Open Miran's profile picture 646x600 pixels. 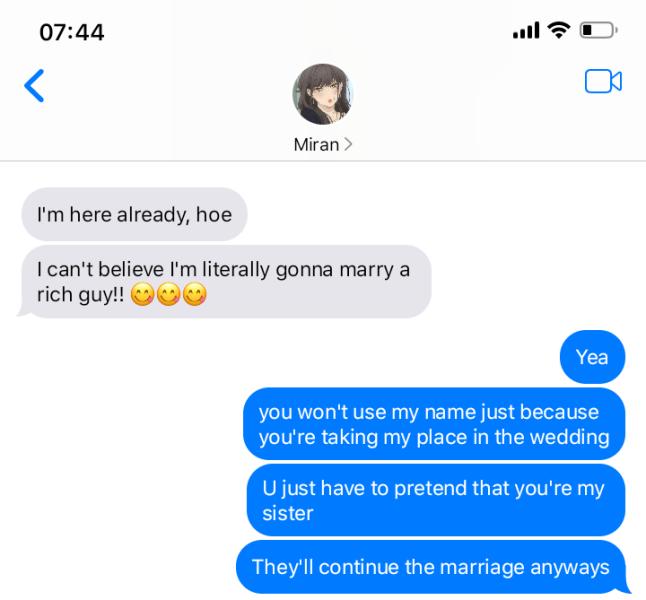pos(323,94)
